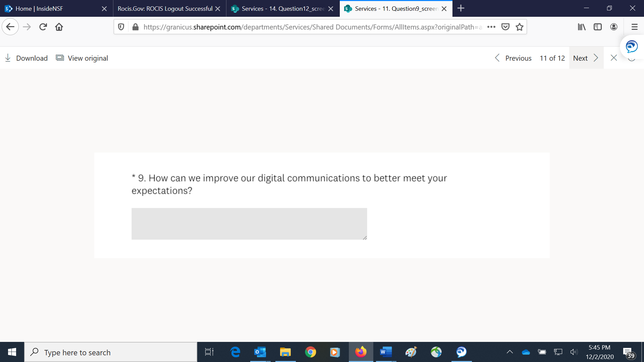Switch to ROCIS Logout Successful tab
The width and height of the screenshot is (644, 362).
tap(165, 8)
